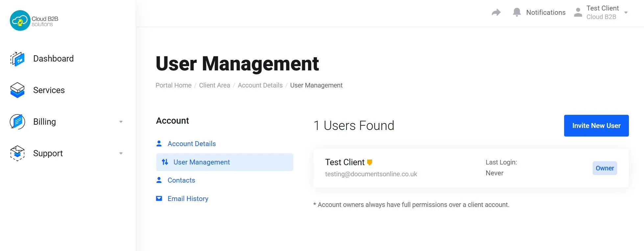The width and height of the screenshot is (644, 251).
Task: Click the Cloud B2B text under Test Client
Action: click(601, 17)
